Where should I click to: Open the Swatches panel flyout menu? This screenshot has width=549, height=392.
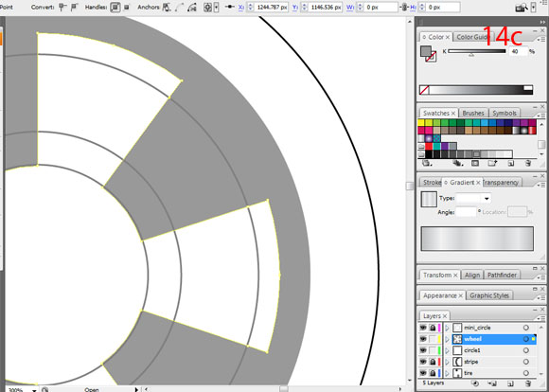tap(540, 115)
